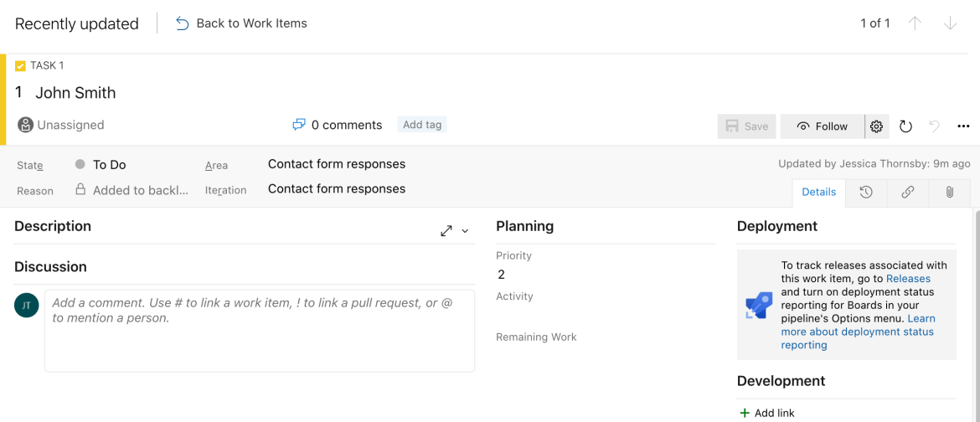980x422 pixels.
Task: Click the refresh work item icon
Action: 905,126
